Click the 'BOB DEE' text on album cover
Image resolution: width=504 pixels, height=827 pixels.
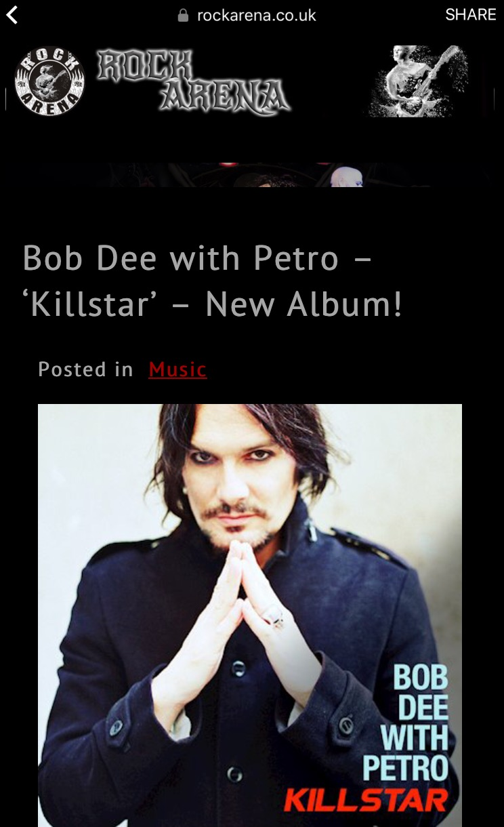[x=421, y=692]
